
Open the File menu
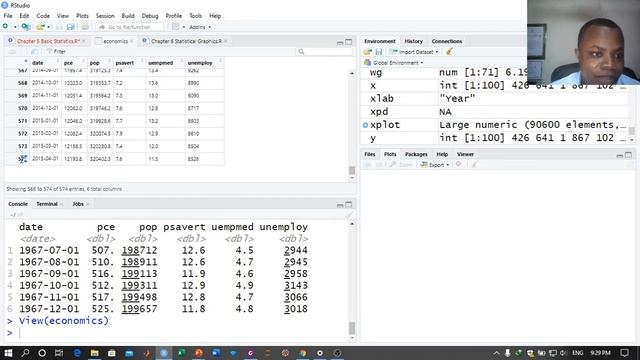(8, 16)
